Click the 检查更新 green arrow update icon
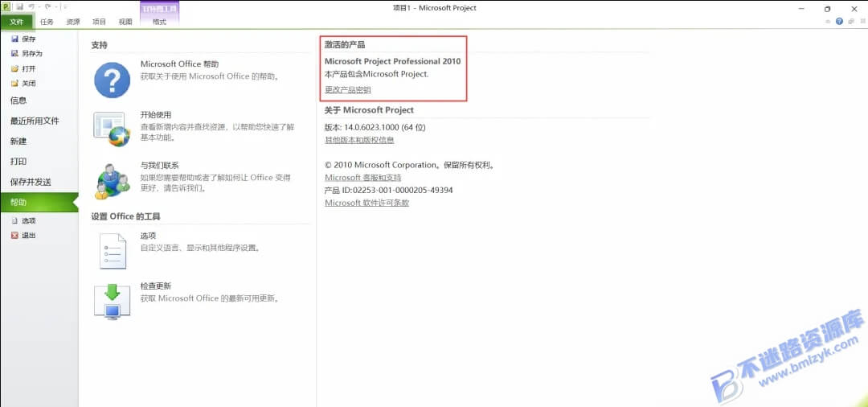The width and height of the screenshot is (868, 407). click(x=112, y=302)
